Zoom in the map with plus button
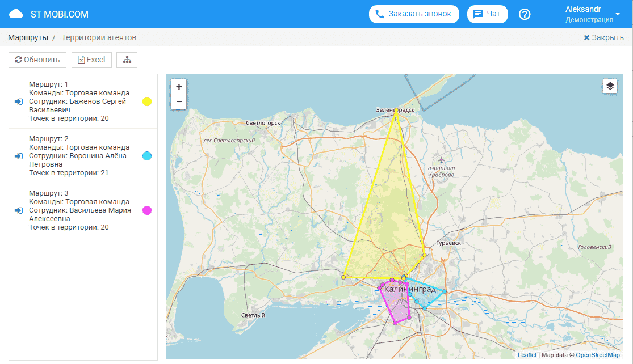 coord(179,87)
